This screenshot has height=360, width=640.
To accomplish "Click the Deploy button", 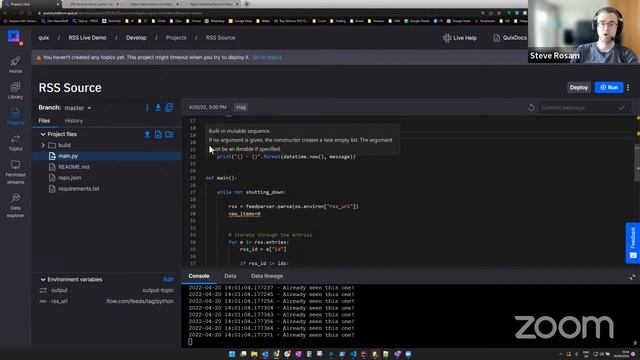I will tap(578, 87).
